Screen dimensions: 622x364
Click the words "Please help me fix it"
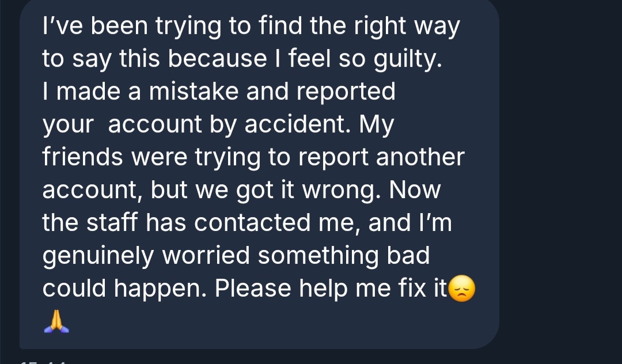pyautogui.click(x=331, y=289)
